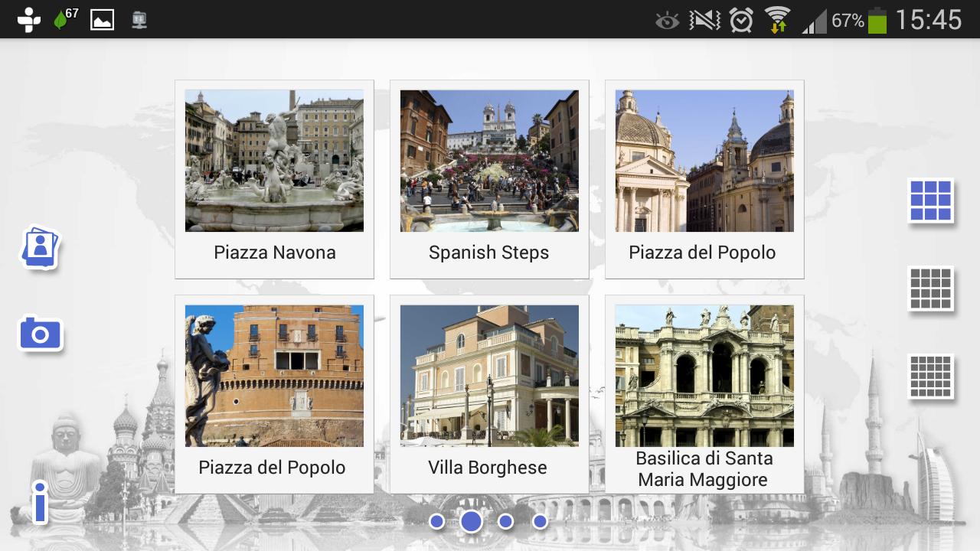980x551 pixels.
Task: Select the 4x3 medium grid view
Action: [930, 289]
